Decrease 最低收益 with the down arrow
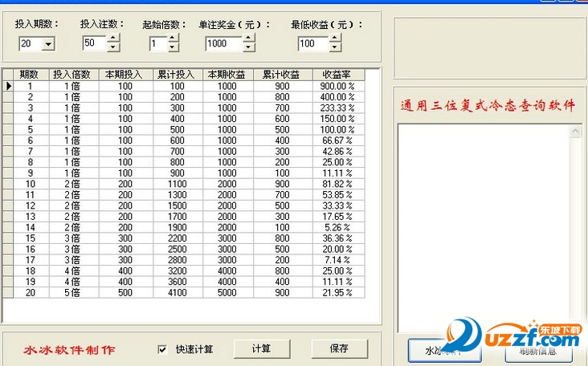The height and width of the screenshot is (366, 588). coord(335,47)
